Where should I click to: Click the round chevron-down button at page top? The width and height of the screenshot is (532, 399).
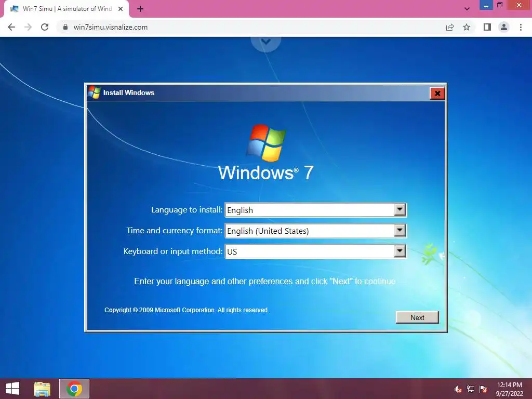[265, 43]
